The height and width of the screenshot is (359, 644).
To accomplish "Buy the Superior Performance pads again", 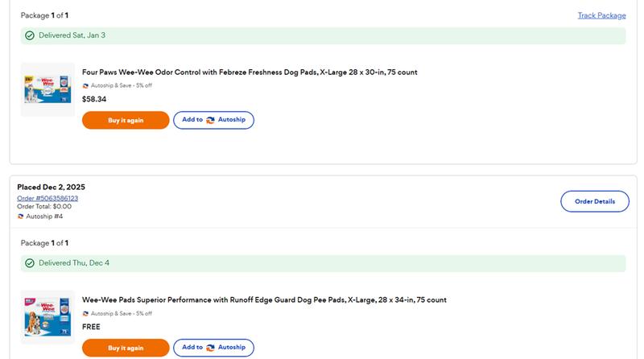I will [126, 348].
